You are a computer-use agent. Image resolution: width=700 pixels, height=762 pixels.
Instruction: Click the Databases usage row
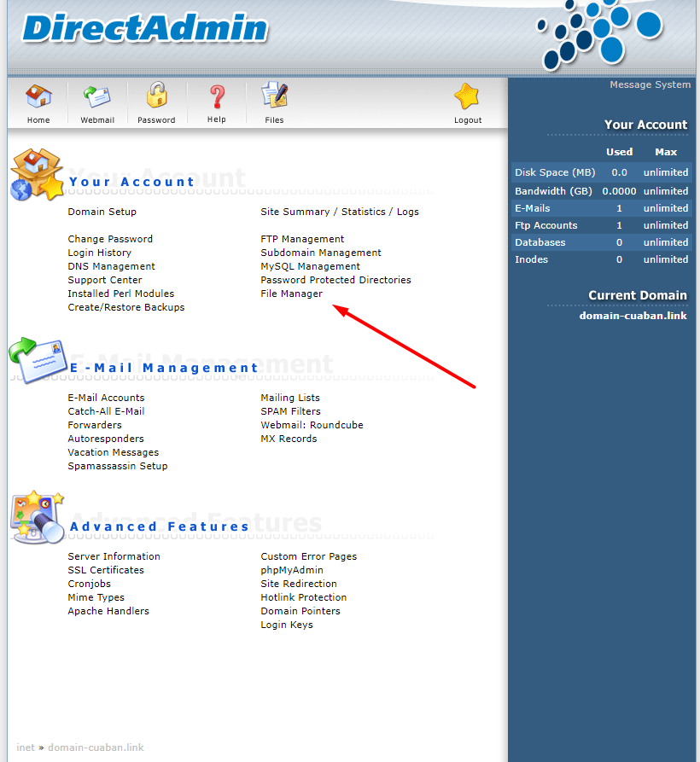tap(601, 242)
